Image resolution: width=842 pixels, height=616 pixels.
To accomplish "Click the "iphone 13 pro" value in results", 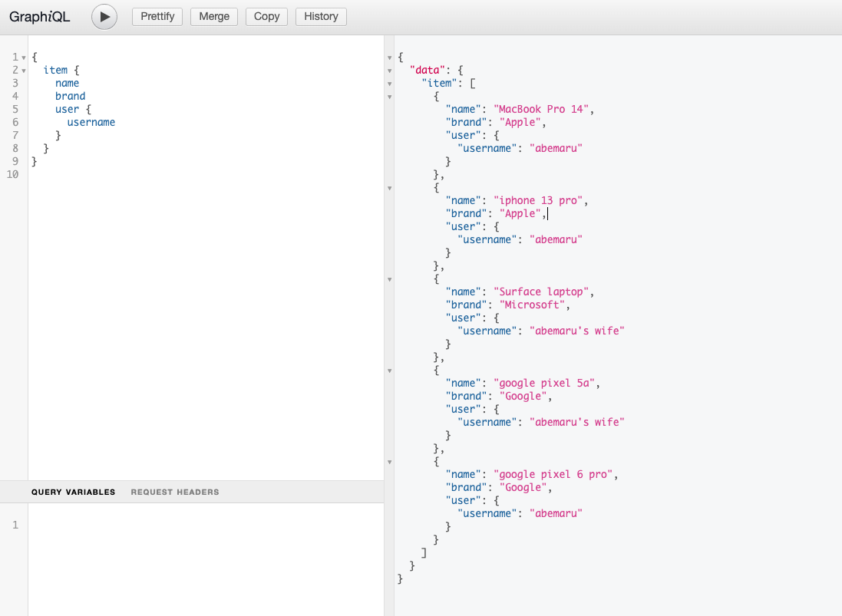I will click(x=538, y=201).
